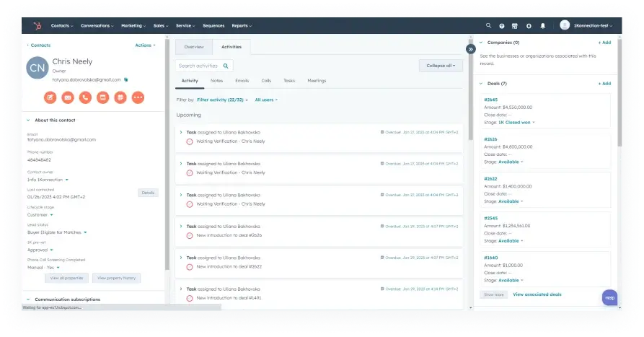
Task: Click View property history
Action: tap(117, 279)
